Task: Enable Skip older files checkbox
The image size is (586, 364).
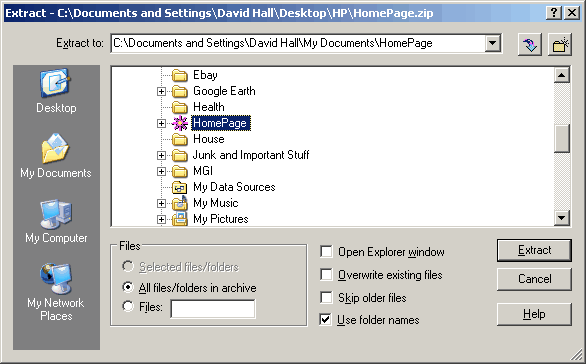Action: pyautogui.click(x=326, y=298)
